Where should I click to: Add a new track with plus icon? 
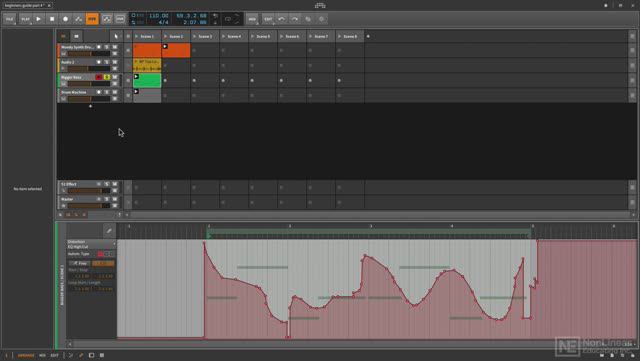point(91,106)
